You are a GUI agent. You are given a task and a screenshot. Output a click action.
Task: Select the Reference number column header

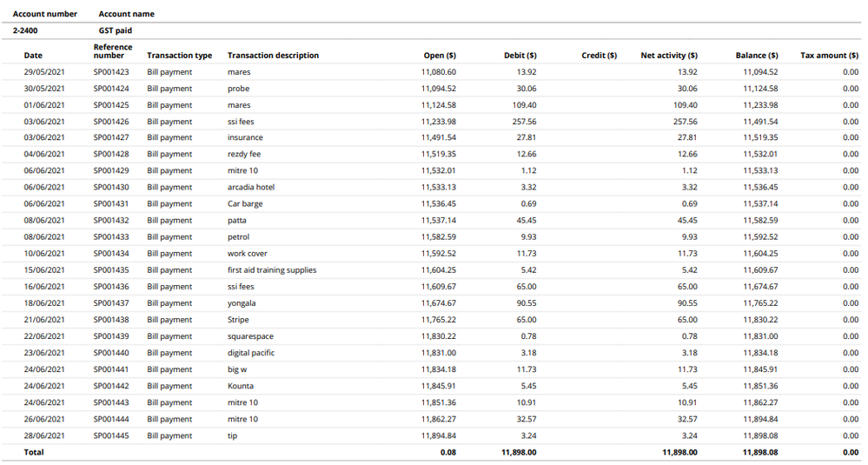113,51
